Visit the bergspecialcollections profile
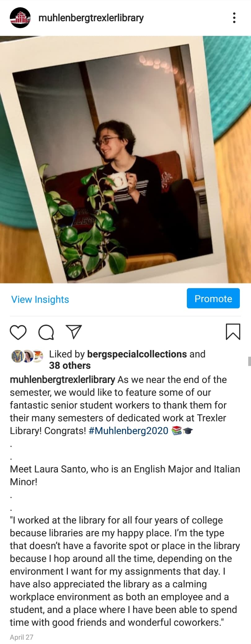 click(x=137, y=354)
